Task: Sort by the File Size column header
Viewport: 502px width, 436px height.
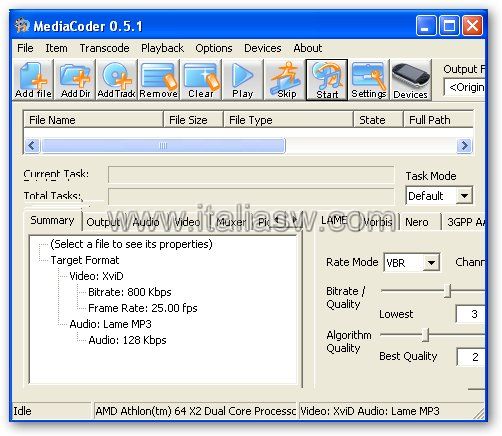Action: click(193, 120)
